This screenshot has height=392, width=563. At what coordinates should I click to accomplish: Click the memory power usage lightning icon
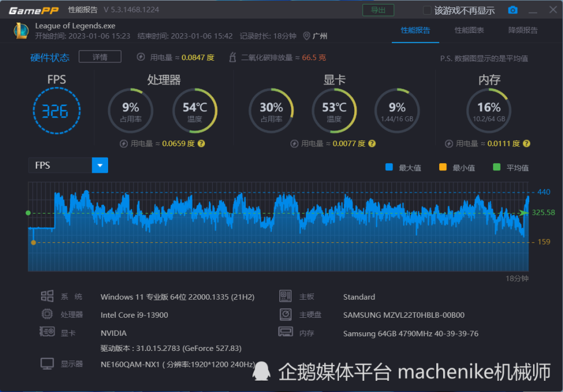click(449, 144)
